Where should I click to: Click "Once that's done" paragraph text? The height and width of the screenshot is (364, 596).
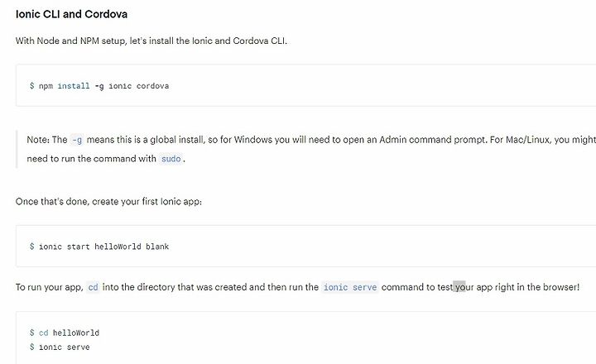(108, 201)
